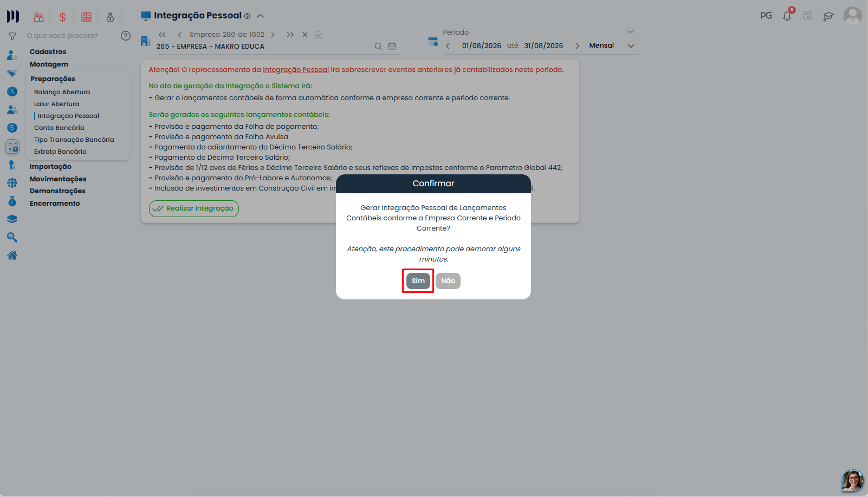This screenshot has width=868, height=497.
Task: Open the sidebar magnifying glass icon
Action: coord(12,237)
